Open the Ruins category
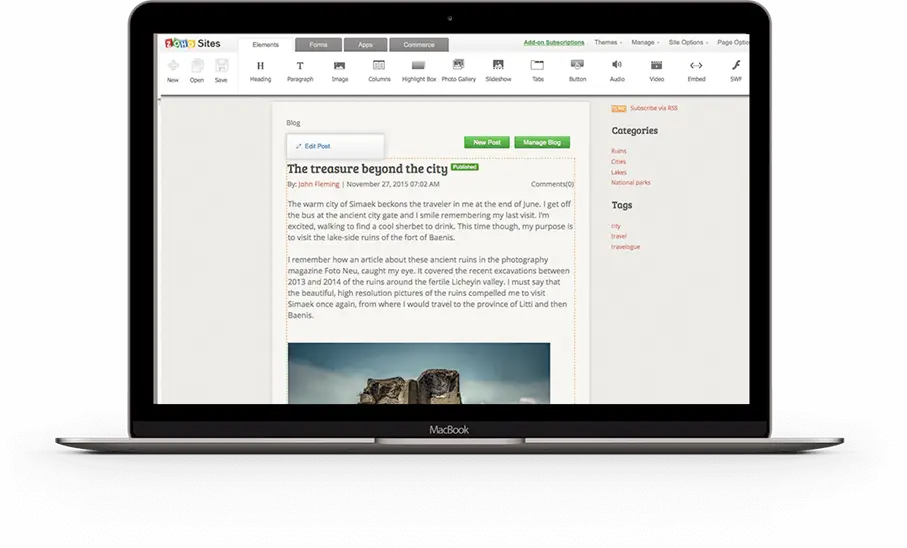This screenshot has height=548, width=907. coord(618,151)
